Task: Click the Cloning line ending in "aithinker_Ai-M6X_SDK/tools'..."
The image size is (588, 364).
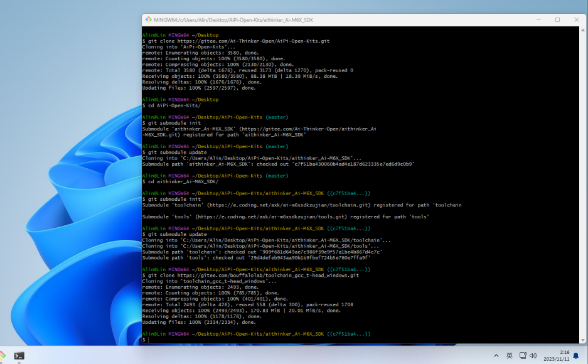Action: 260,246
